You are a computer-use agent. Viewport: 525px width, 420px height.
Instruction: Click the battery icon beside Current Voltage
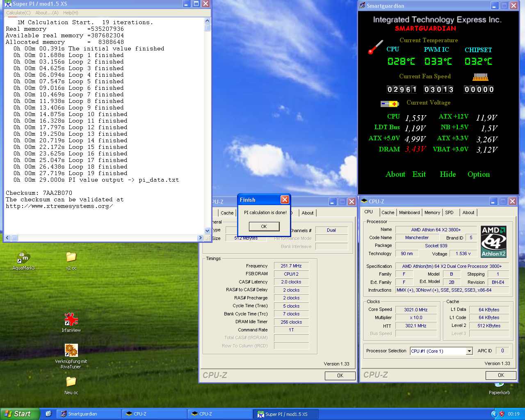pyautogui.click(x=389, y=104)
